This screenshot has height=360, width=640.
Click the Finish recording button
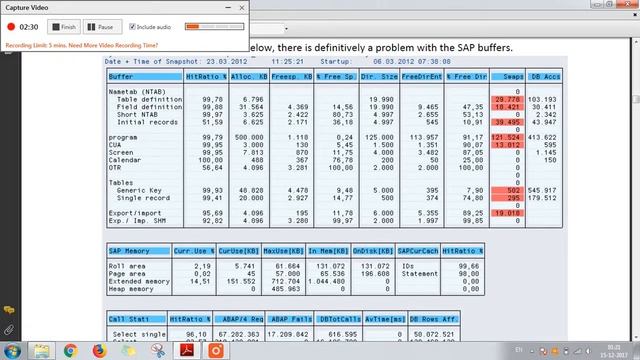tap(64, 27)
